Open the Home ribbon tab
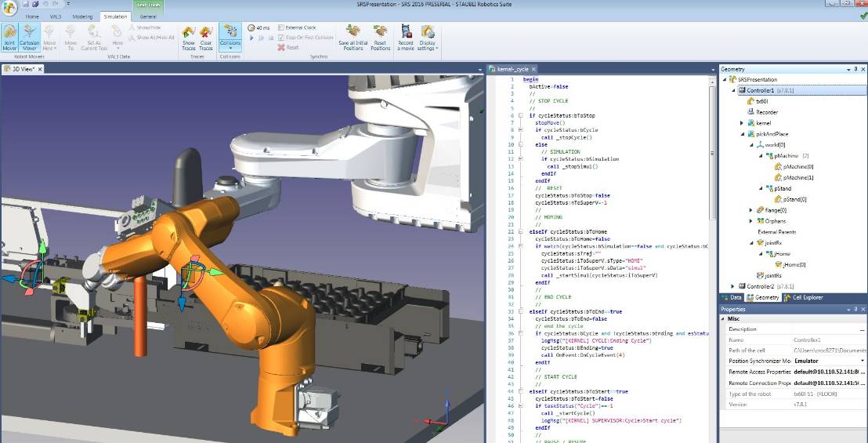 pos(32,17)
